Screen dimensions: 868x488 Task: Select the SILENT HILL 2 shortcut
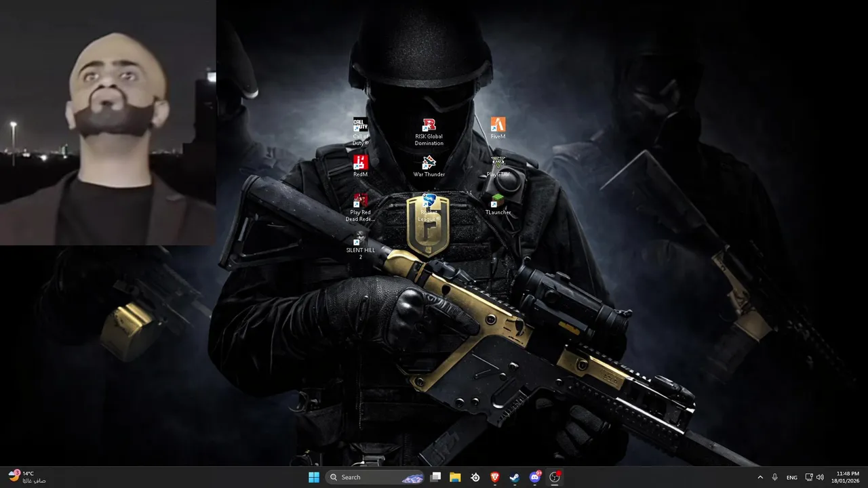361,245
